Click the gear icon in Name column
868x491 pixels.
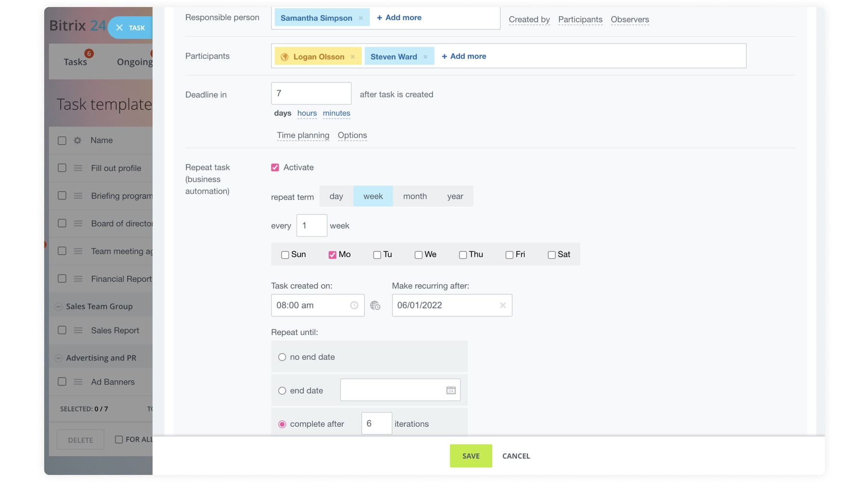78,140
